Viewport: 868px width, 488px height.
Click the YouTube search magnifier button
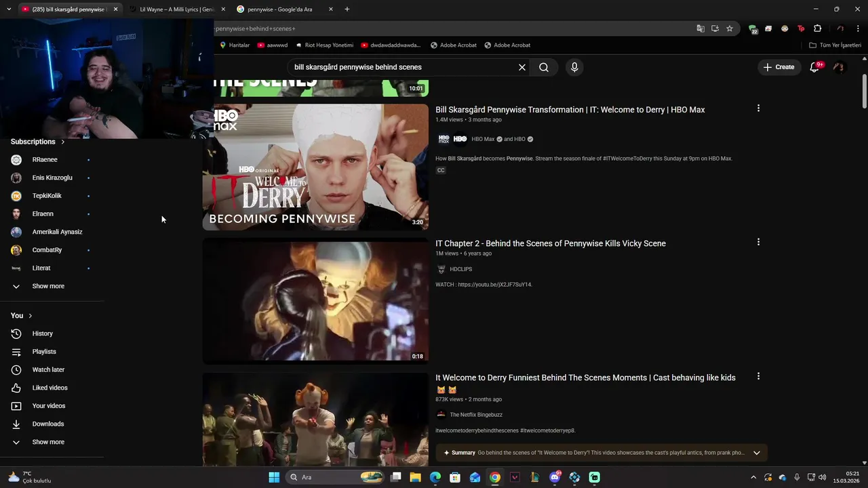point(544,67)
